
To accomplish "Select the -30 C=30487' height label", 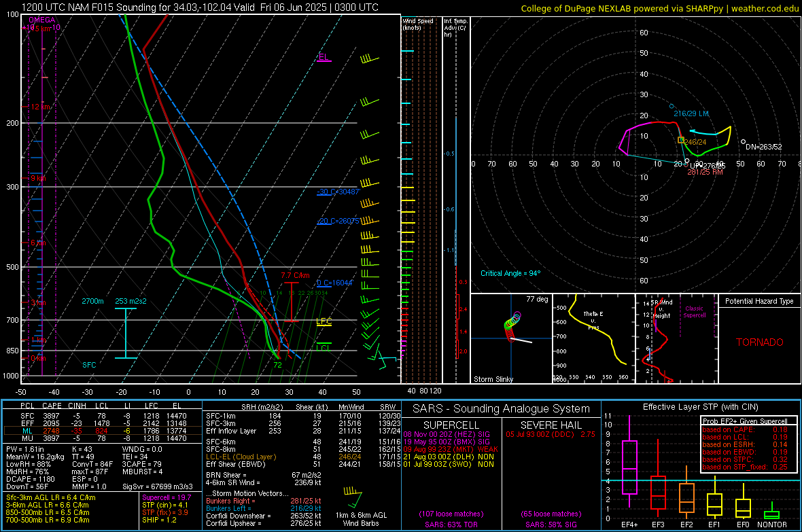I will point(338,192).
